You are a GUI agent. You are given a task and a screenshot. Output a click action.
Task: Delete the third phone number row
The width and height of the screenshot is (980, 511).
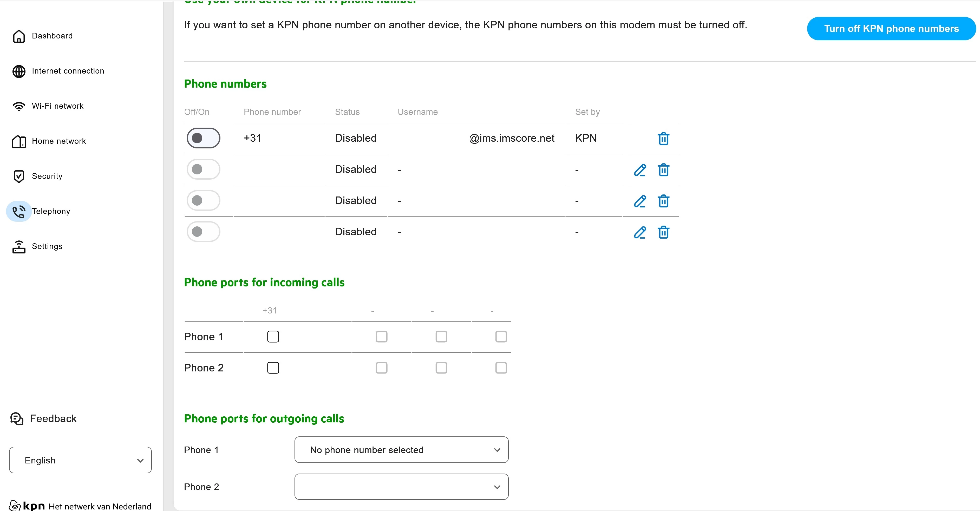(663, 201)
